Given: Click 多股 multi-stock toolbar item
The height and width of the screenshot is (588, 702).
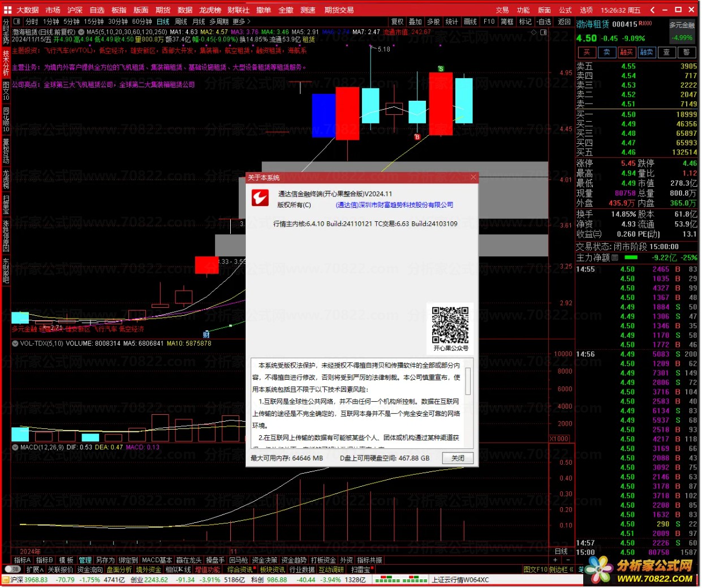Looking at the screenshot, I should (x=434, y=22).
